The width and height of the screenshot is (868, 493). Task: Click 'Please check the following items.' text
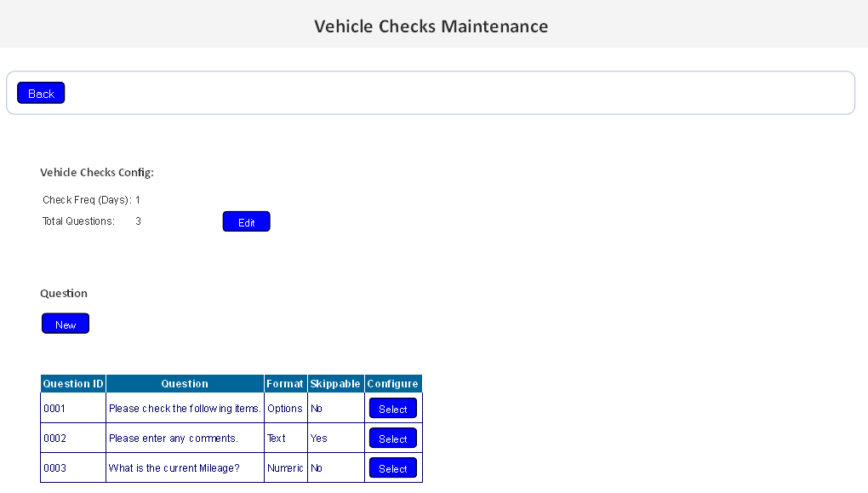point(185,408)
